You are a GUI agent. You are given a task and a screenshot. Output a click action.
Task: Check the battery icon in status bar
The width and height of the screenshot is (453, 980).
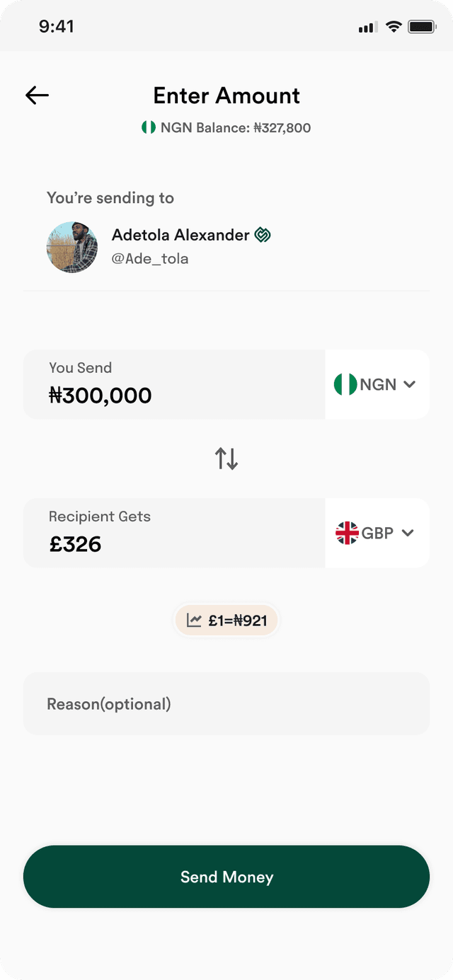point(422,27)
